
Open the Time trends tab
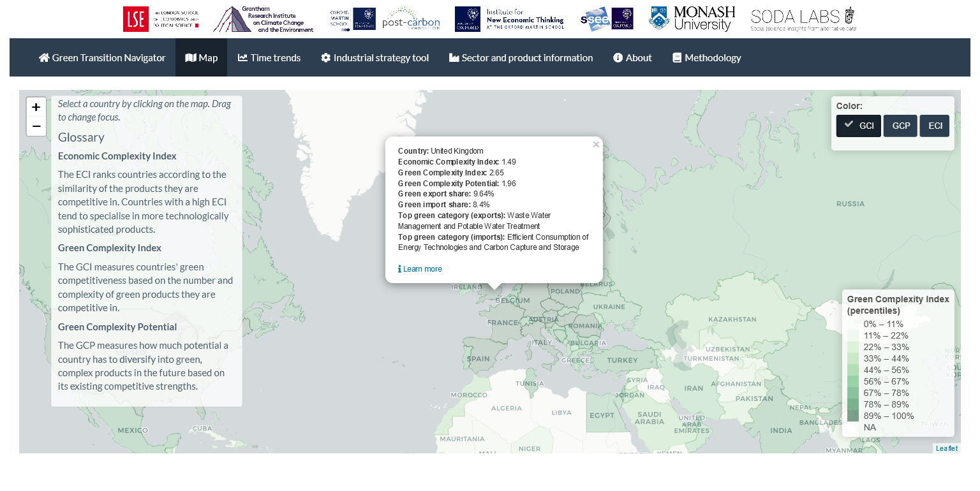(269, 57)
